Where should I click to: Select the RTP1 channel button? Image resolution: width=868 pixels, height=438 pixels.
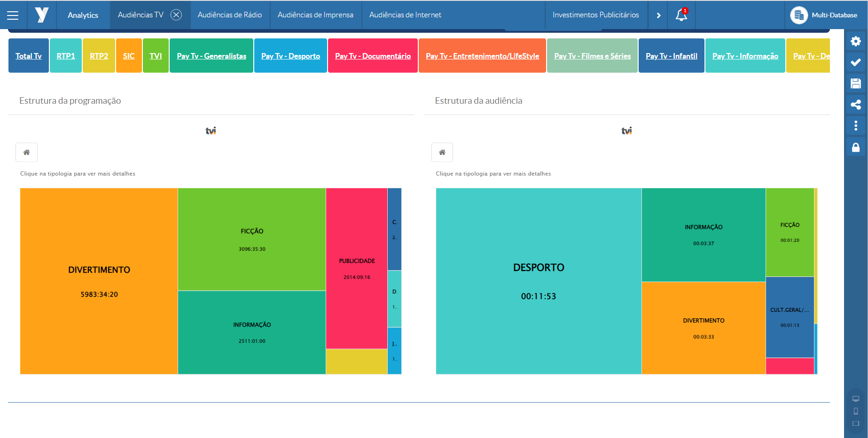click(x=66, y=56)
